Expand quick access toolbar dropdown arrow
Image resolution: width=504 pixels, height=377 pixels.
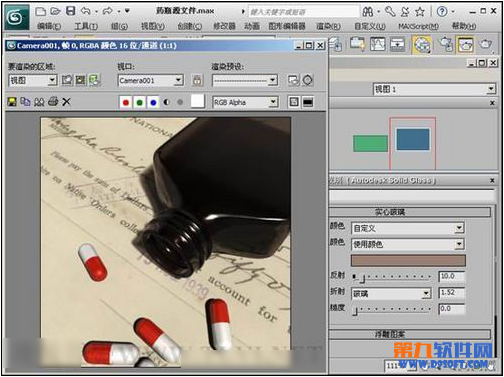(x=127, y=11)
